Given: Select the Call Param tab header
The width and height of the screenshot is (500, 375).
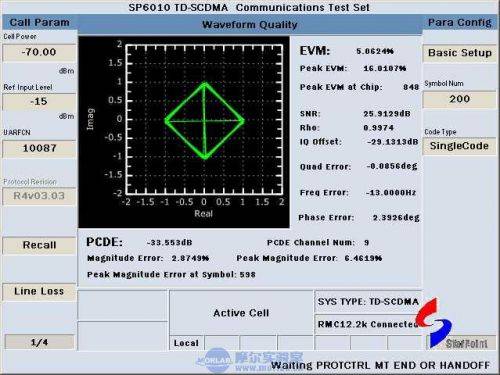Looking at the screenshot, I should [x=40, y=22].
